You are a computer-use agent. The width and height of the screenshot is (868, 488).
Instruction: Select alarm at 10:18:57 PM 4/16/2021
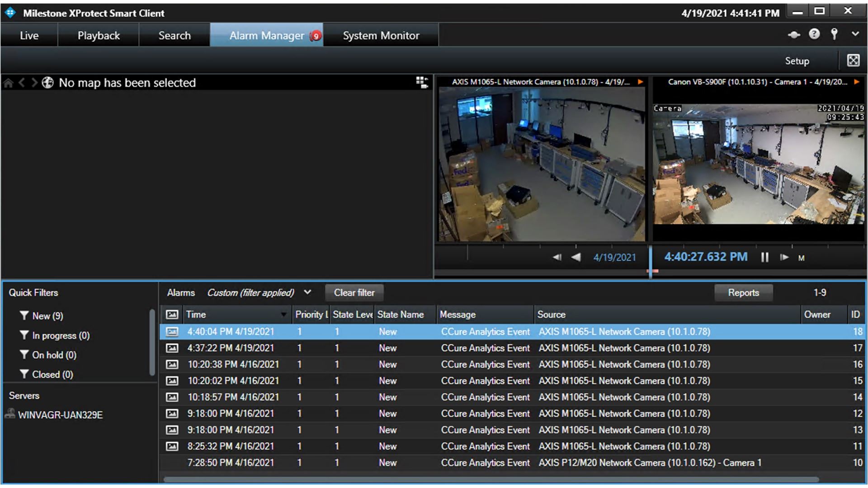click(513, 397)
